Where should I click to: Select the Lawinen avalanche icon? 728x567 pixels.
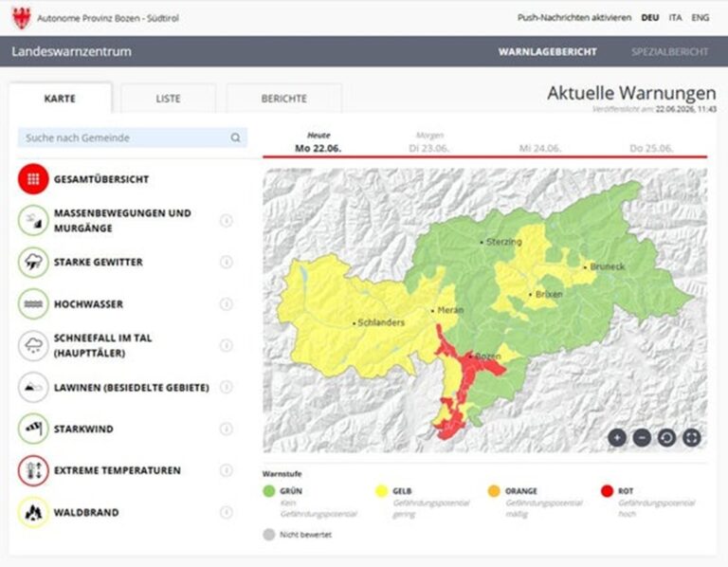point(33,387)
